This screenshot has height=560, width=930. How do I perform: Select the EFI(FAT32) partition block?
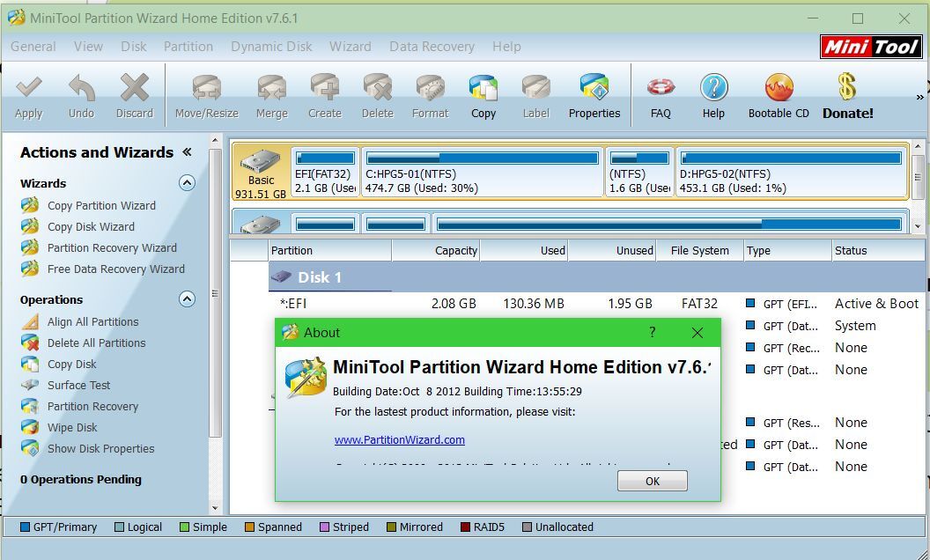tap(325, 173)
